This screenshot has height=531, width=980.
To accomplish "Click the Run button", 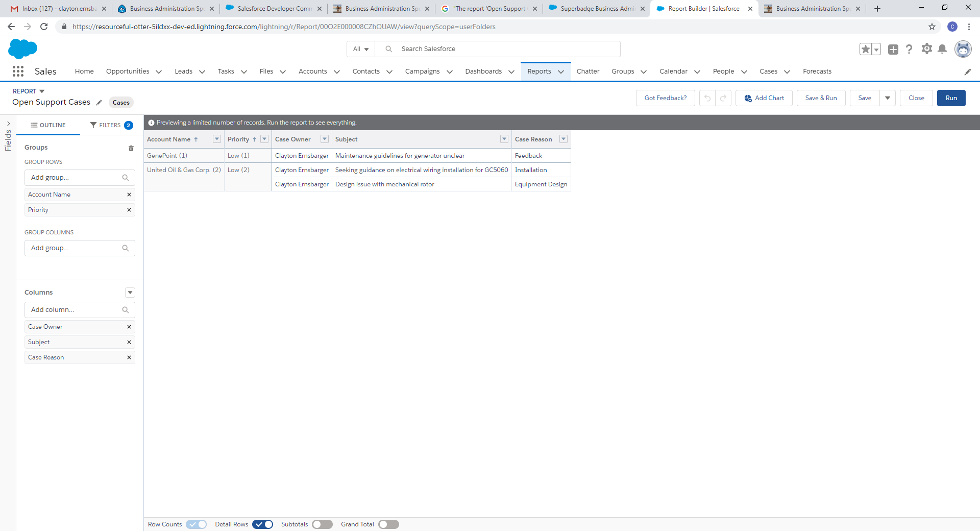I will coord(951,98).
